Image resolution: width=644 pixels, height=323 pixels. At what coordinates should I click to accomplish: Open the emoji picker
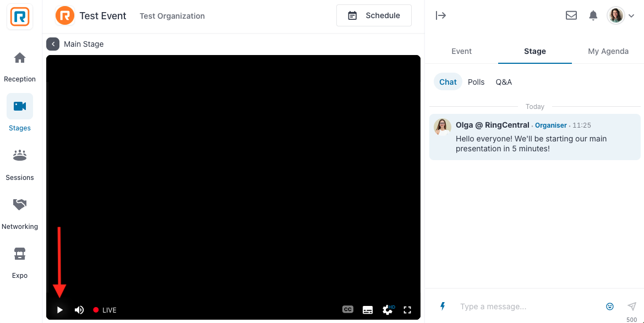point(610,306)
